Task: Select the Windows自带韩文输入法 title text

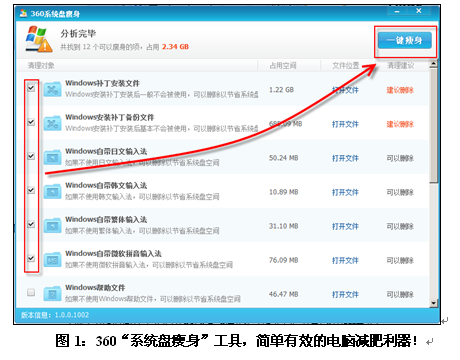Action: click(x=106, y=185)
